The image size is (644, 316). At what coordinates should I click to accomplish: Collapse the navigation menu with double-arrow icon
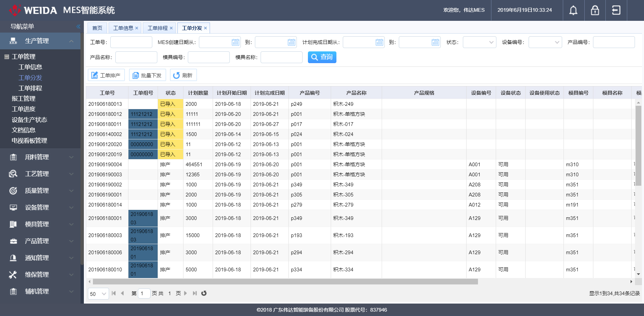(x=78, y=27)
